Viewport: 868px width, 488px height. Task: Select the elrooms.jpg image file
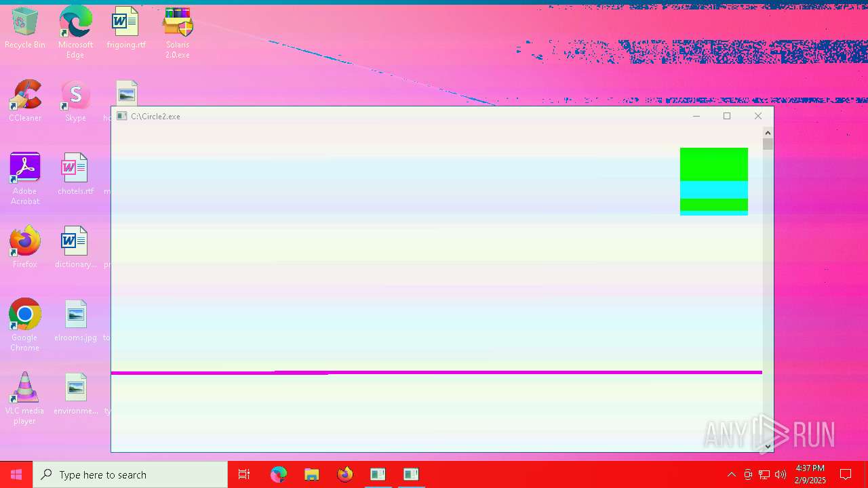tap(75, 321)
